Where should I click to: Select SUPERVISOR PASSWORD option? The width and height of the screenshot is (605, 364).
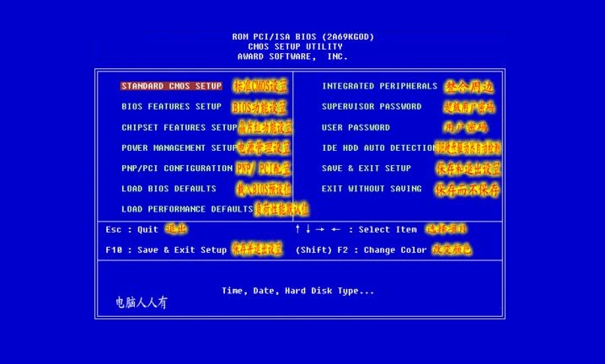pyautogui.click(x=372, y=106)
